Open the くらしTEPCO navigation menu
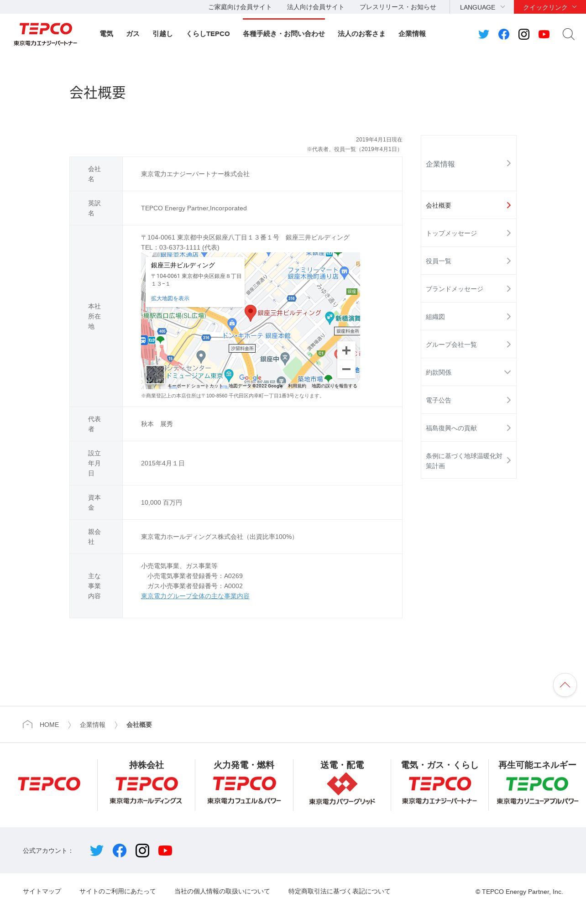Image resolution: width=586 pixels, height=924 pixels. point(208,34)
